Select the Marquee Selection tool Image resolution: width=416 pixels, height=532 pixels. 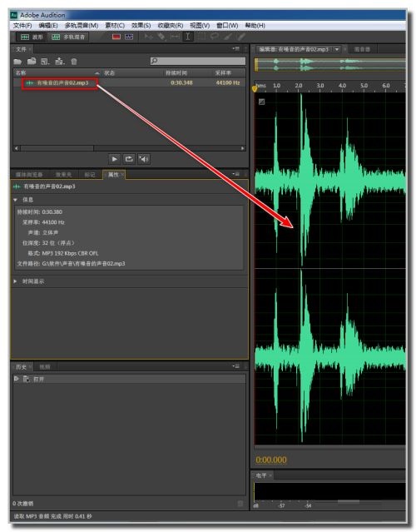201,37
